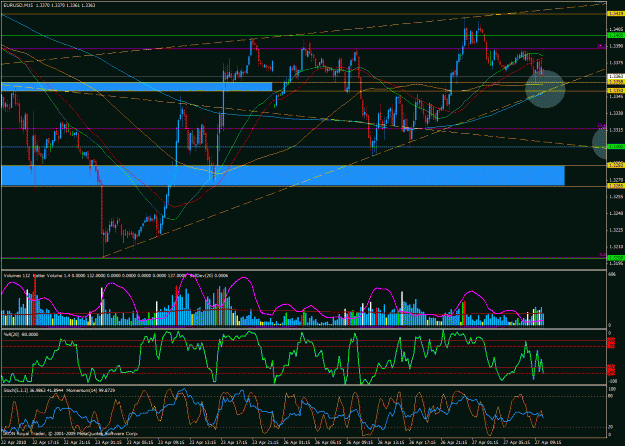Image resolution: width=625 pixels, height=446 pixels.
Task: Click the 80 level on stochastic scale
Action: click(x=610, y=396)
